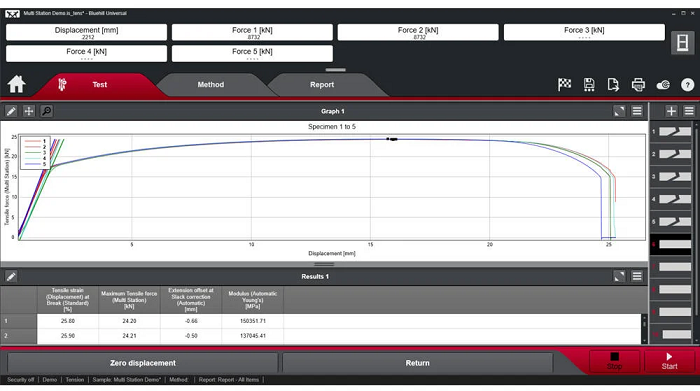Click Report: Report - All Items status entry
Image resolution: width=700 pixels, height=391 pixels.
229,380
